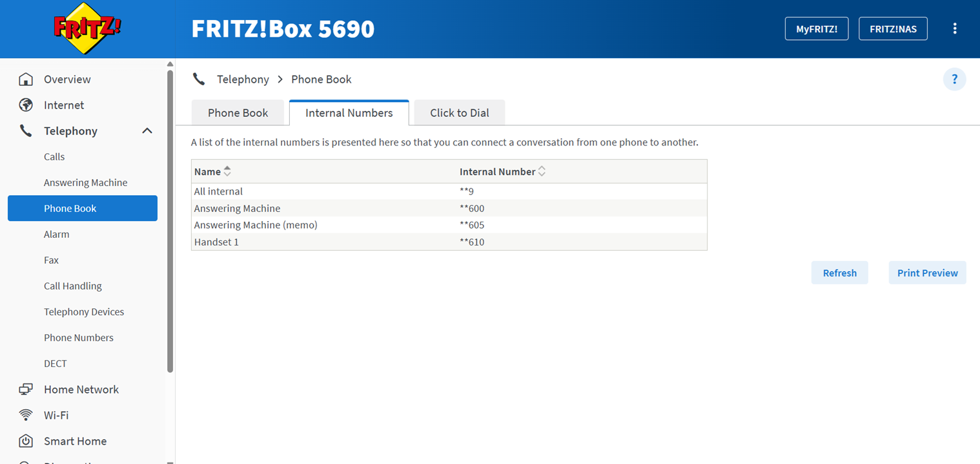Select Answering Machine in the sidebar
The width and height of the screenshot is (980, 464).
pyautogui.click(x=85, y=183)
